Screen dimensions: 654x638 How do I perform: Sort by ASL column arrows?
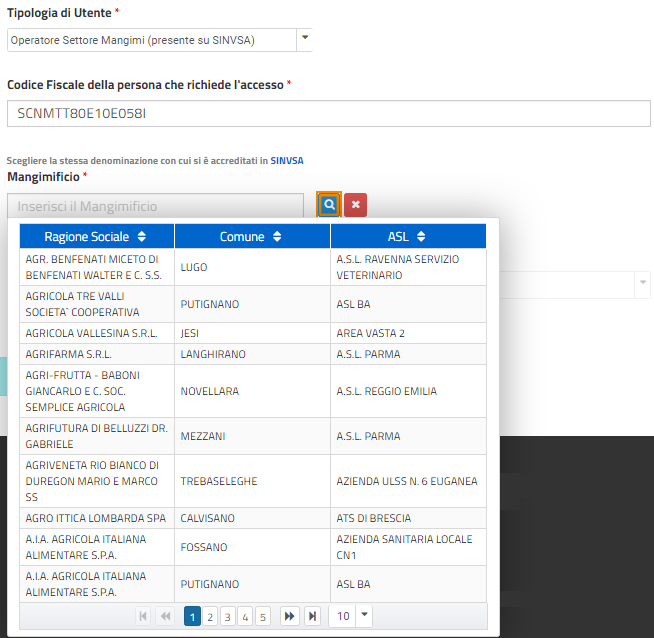coord(421,236)
